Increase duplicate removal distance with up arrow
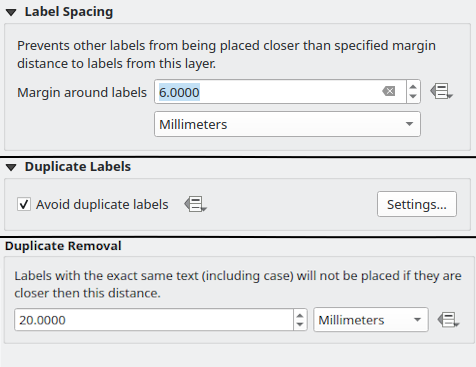The image size is (476, 367). pyautogui.click(x=300, y=315)
